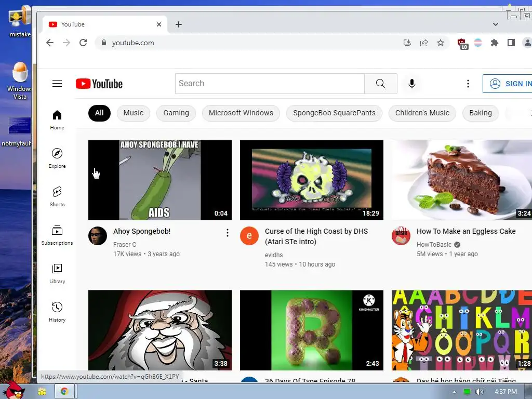Close the YouTube tab
532x399 pixels.
(x=159, y=24)
